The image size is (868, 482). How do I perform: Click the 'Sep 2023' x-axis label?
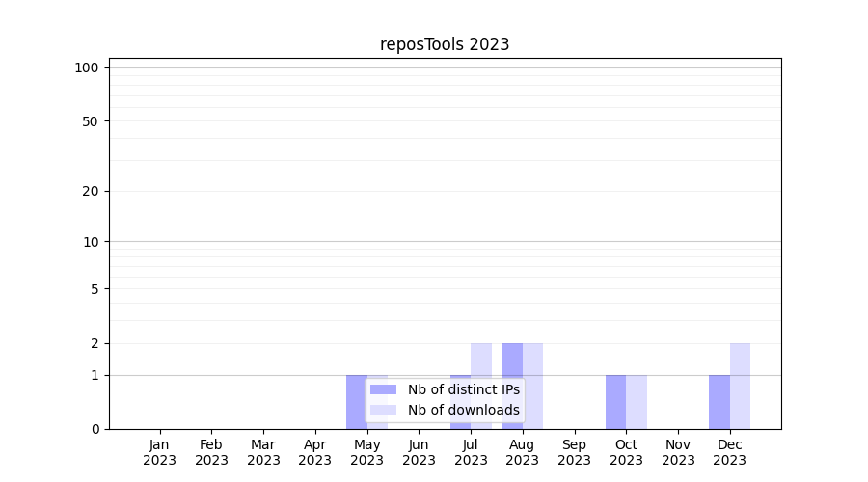pos(574,452)
